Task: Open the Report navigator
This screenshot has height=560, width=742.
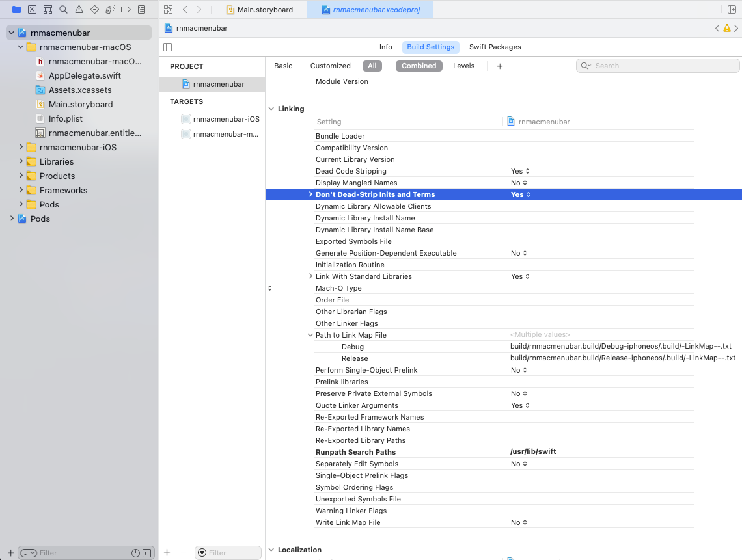Action: pyautogui.click(x=141, y=10)
